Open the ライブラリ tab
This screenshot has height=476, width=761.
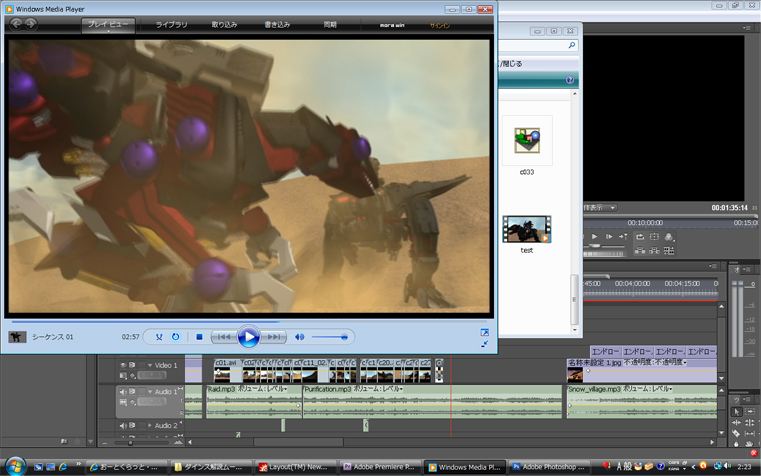171,23
